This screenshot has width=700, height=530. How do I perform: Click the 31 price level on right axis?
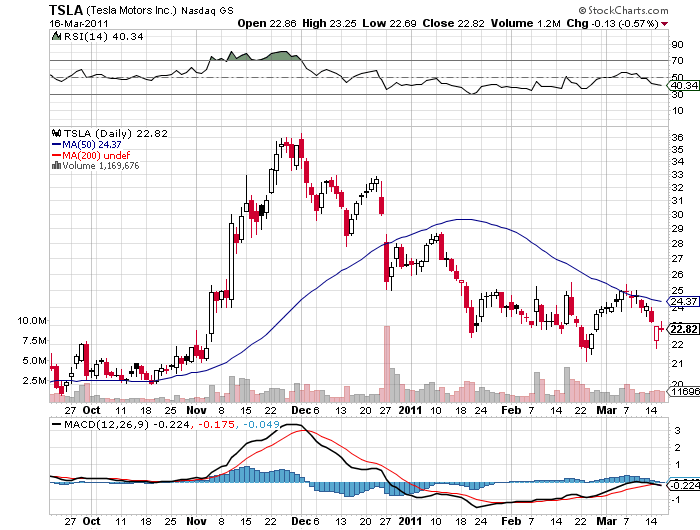click(677, 200)
